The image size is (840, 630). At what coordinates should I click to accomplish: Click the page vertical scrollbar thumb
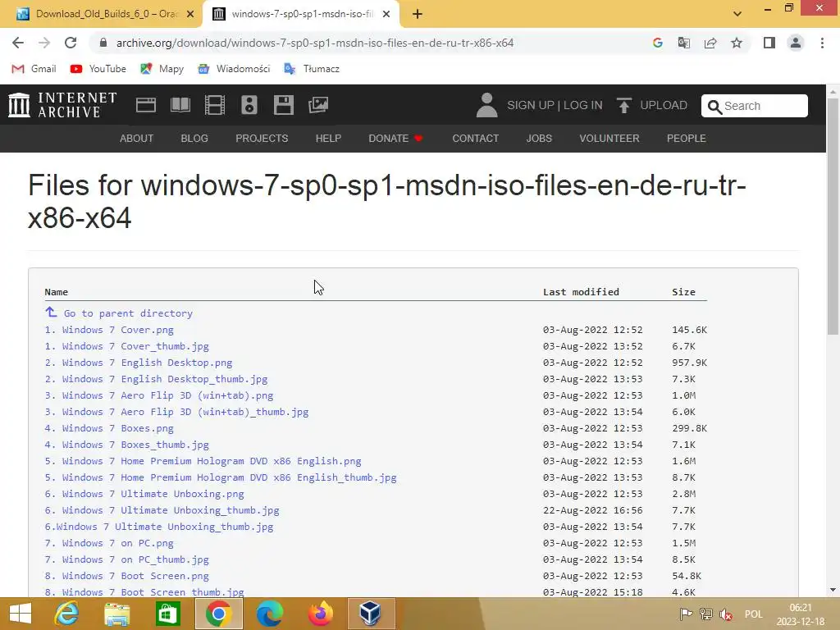[833, 217]
